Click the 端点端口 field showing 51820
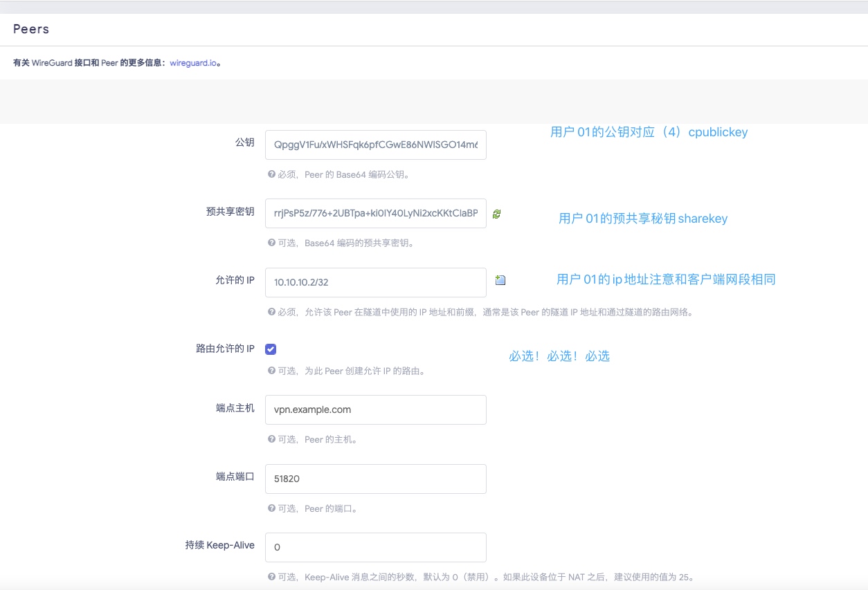The width and height of the screenshot is (868, 590). click(376, 479)
